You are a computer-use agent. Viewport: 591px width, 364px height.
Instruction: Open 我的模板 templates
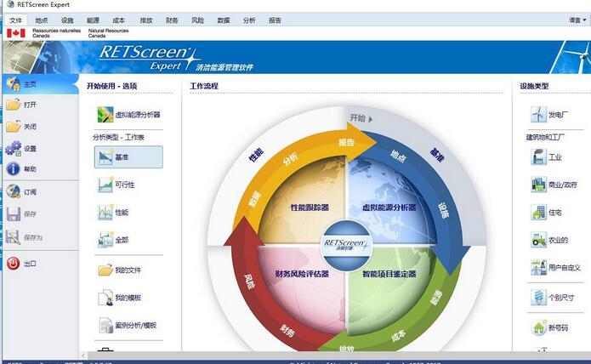(120, 298)
